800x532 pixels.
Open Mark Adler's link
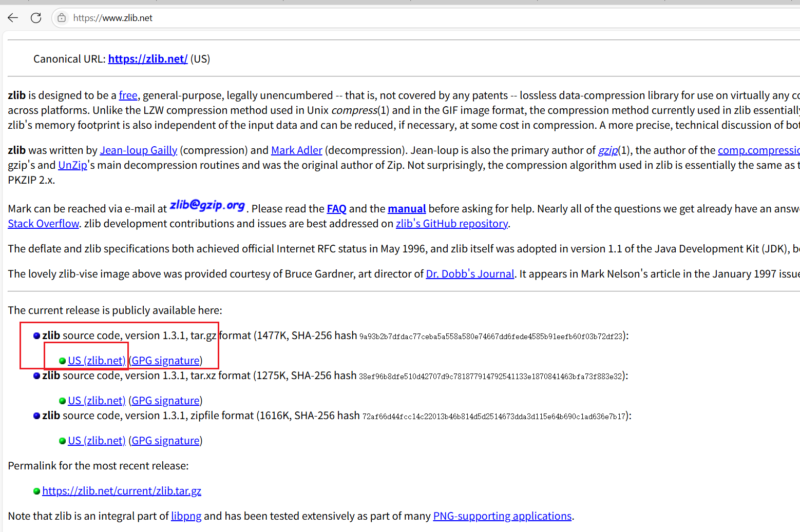[297, 150]
